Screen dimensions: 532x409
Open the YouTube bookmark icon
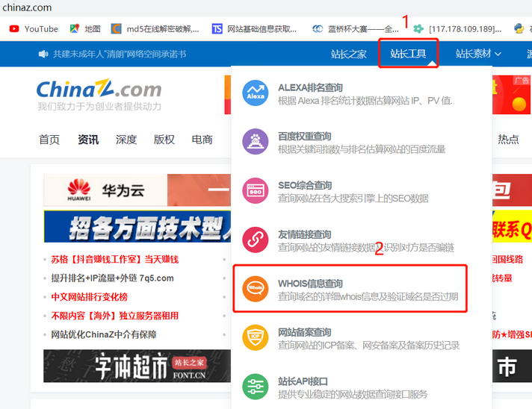click(14, 29)
